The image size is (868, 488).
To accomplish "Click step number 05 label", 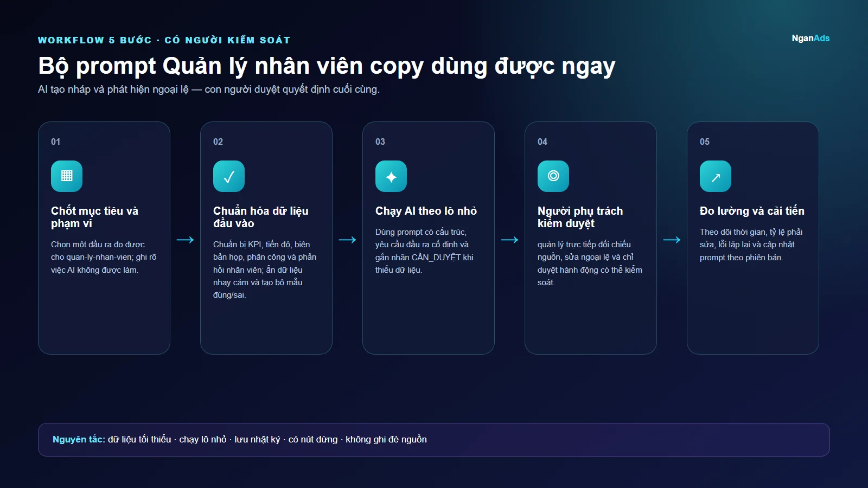I will point(705,142).
